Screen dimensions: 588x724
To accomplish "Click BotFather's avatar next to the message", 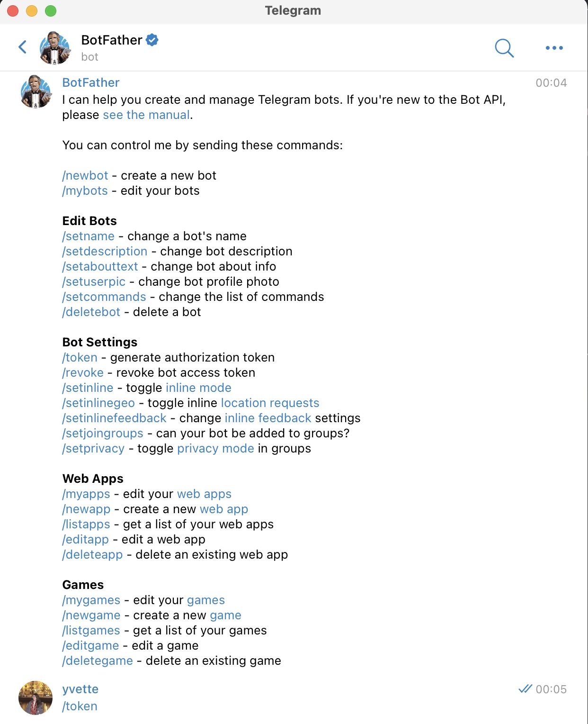I will (x=36, y=91).
